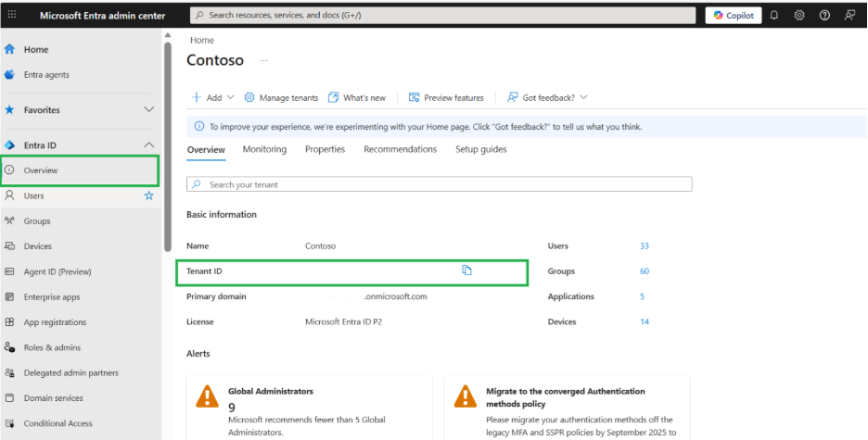Click the top bar feedback person icon
868x440 pixels.
[x=849, y=16]
